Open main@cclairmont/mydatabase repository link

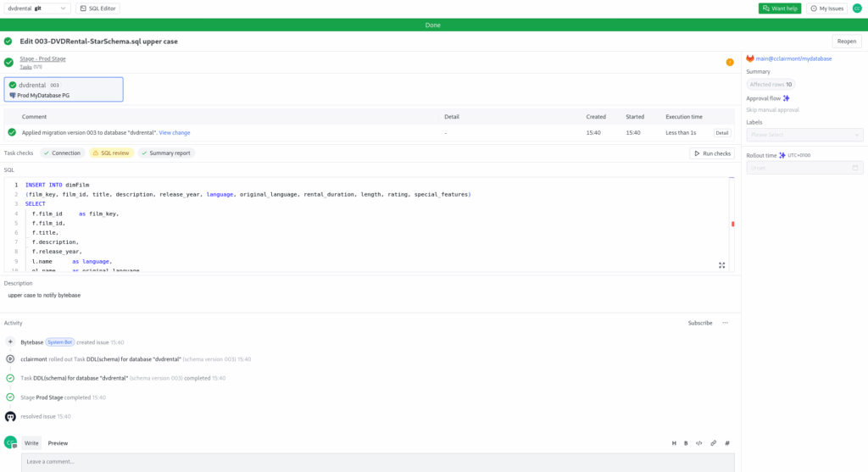pyautogui.click(x=793, y=58)
